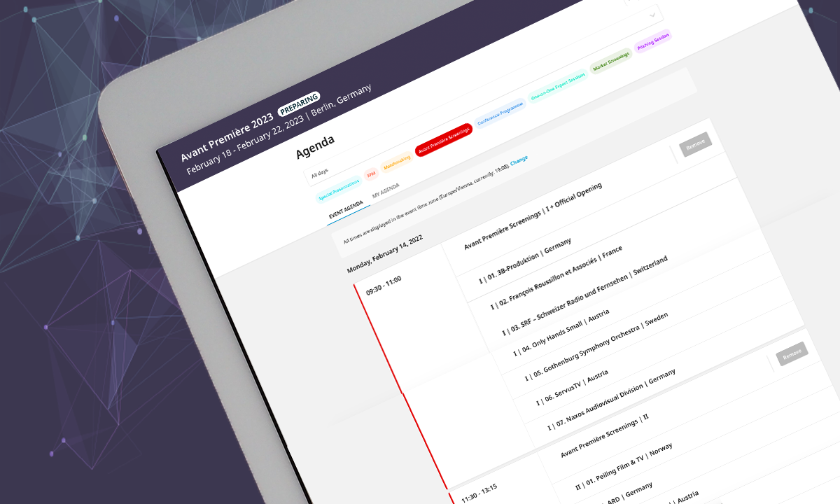The image size is (840, 504).
Task: Open the Avant Première Screenings II title
Action: tap(605, 437)
